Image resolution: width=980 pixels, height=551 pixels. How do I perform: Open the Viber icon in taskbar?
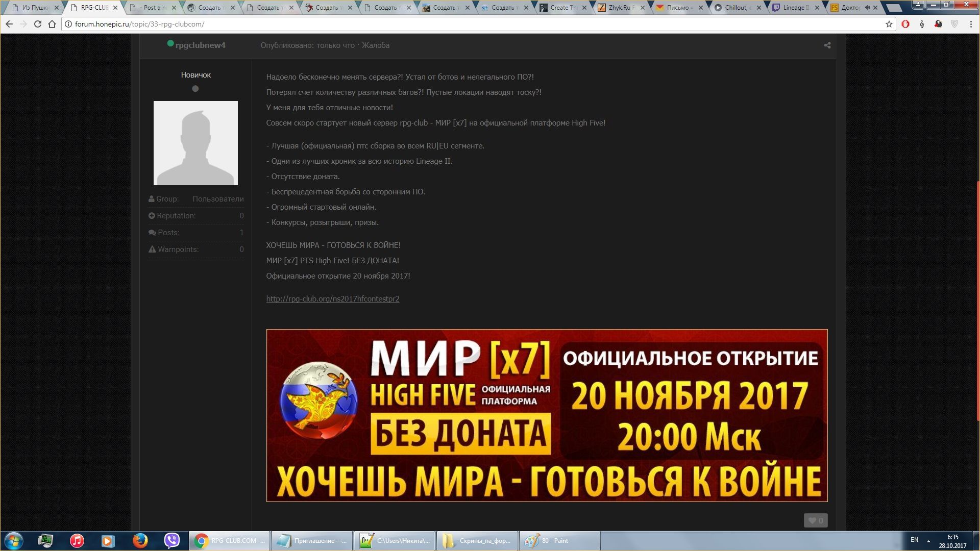[172, 540]
